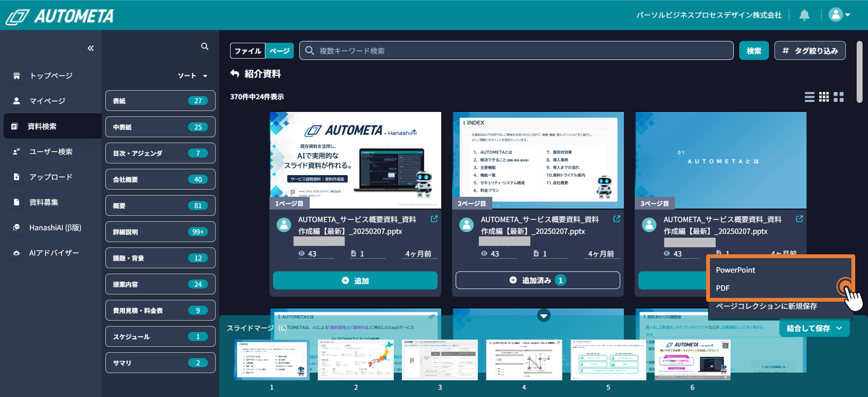Screen dimensions: 868x397
Task: Click user avatar on 1ページ目 card
Action: pos(284,225)
